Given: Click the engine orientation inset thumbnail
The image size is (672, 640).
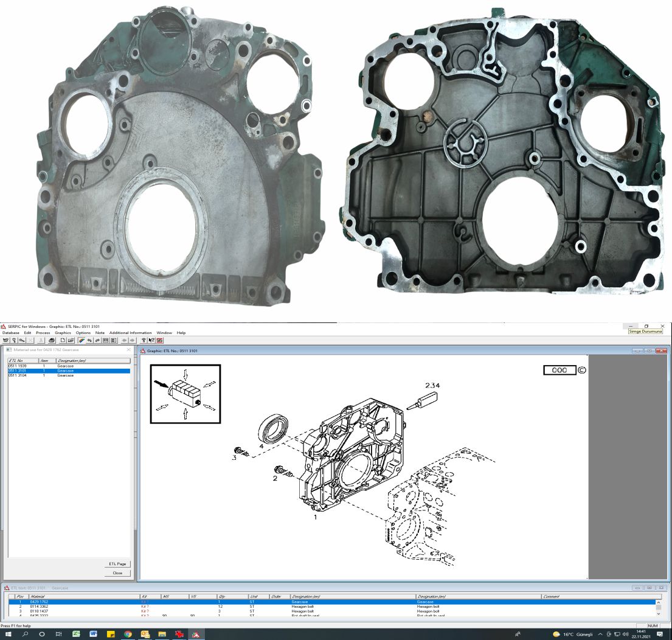Looking at the screenshot, I should tap(185, 394).
